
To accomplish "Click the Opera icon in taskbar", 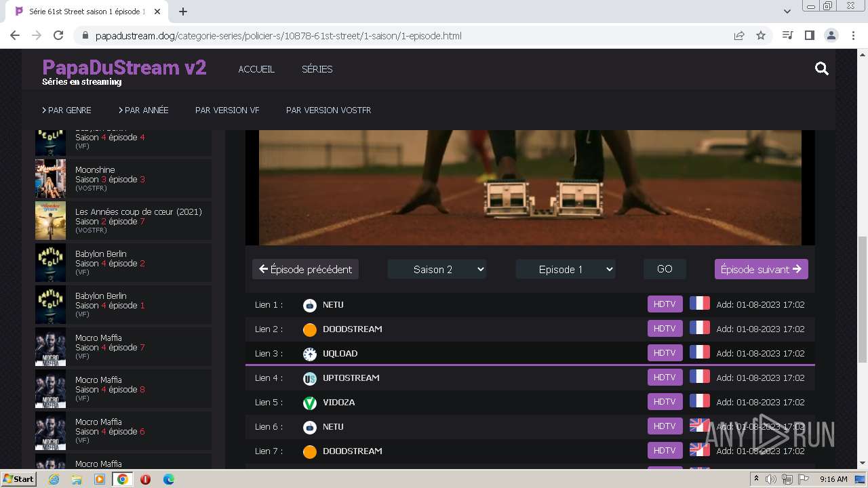I will (145, 479).
